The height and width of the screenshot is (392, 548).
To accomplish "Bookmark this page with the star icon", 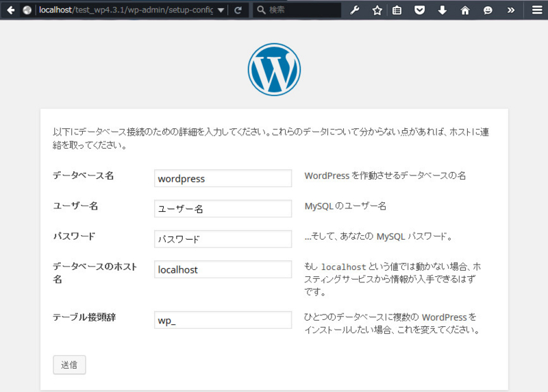I will 377,10.
